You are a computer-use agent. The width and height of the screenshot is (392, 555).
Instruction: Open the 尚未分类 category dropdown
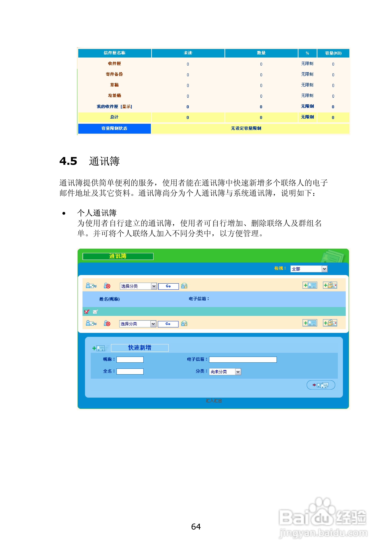point(225,372)
